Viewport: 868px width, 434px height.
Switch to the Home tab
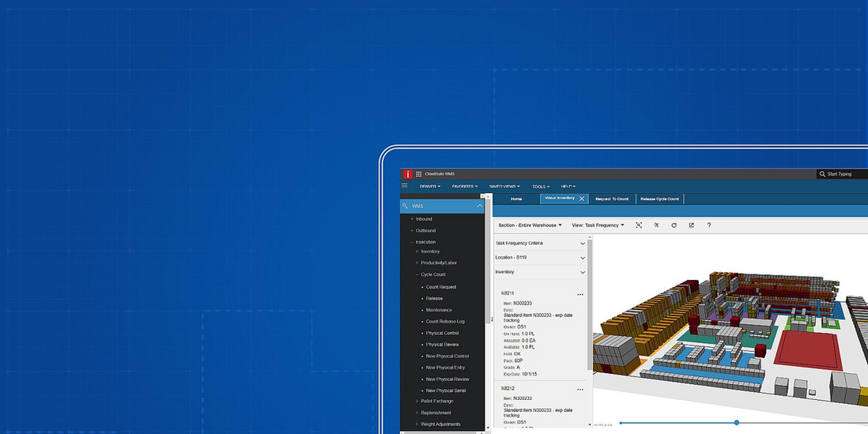[516, 198]
